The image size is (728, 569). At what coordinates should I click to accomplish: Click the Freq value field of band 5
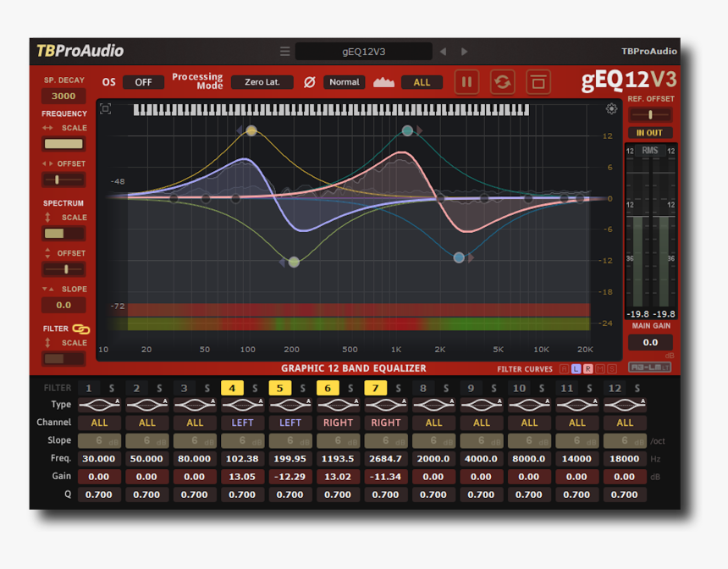click(x=290, y=458)
